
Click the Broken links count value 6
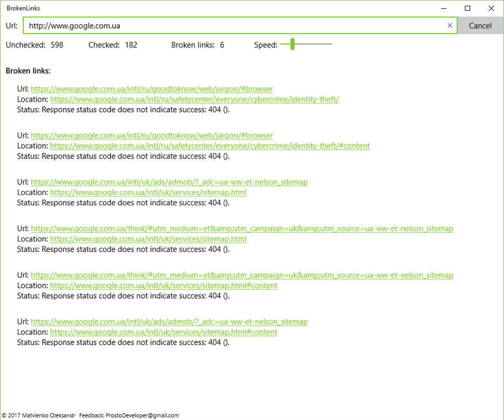(x=222, y=45)
